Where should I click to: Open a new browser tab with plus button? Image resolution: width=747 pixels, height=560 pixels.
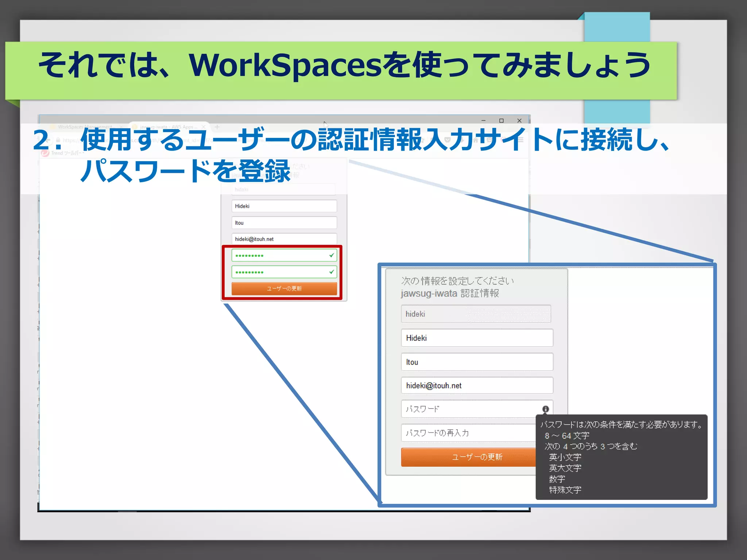[217, 127]
